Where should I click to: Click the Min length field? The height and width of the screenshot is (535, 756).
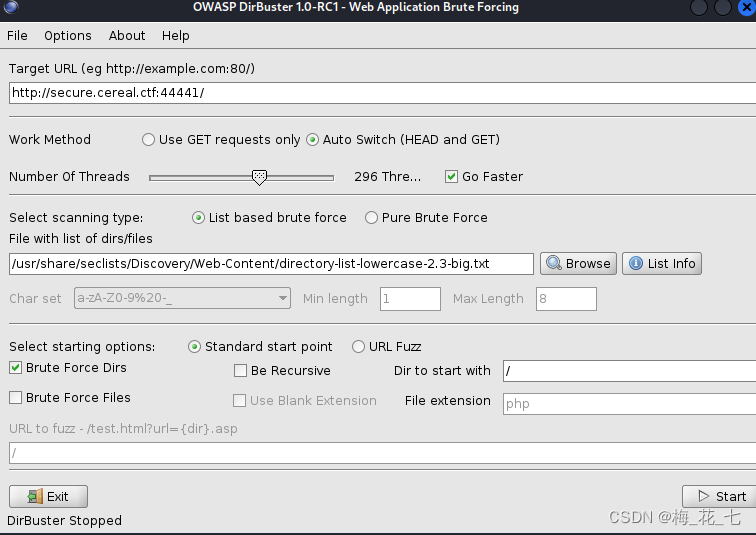point(410,299)
